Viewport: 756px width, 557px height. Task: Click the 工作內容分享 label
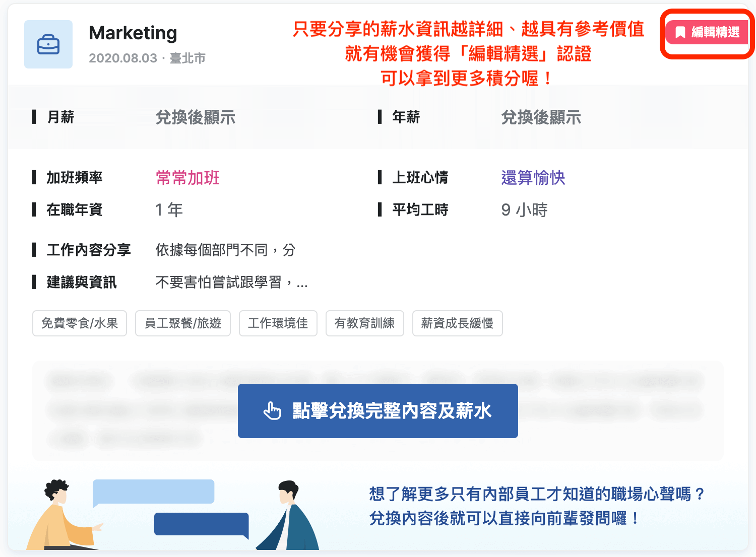tap(89, 250)
